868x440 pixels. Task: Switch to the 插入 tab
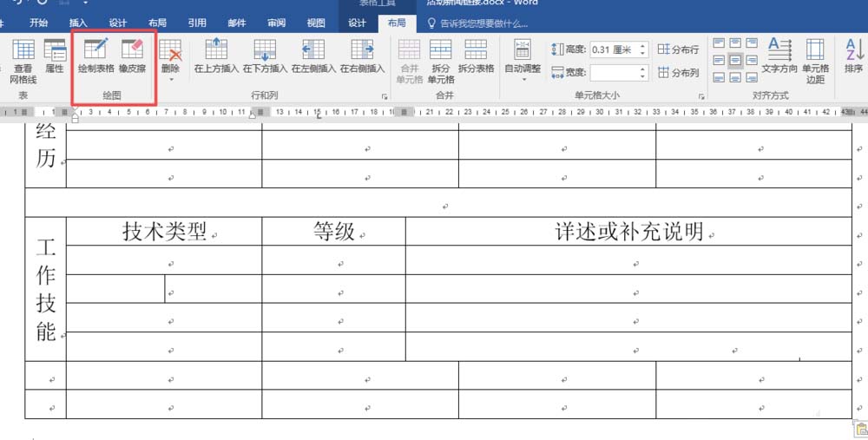point(78,23)
